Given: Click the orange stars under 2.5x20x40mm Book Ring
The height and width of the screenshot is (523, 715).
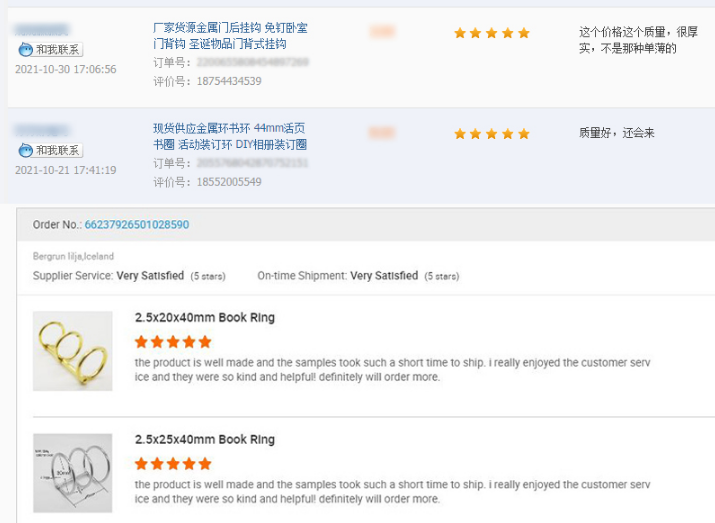Looking at the screenshot, I should coord(173,342).
